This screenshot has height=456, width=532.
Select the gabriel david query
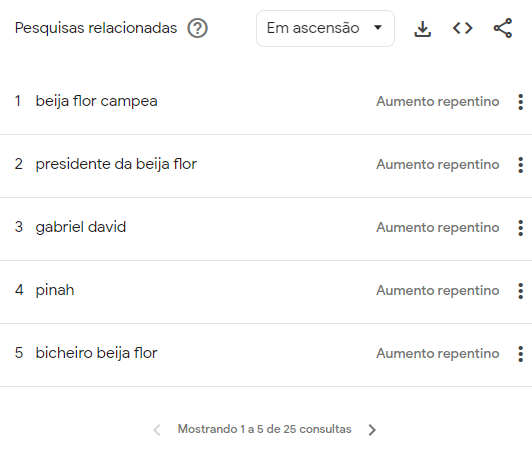81,227
